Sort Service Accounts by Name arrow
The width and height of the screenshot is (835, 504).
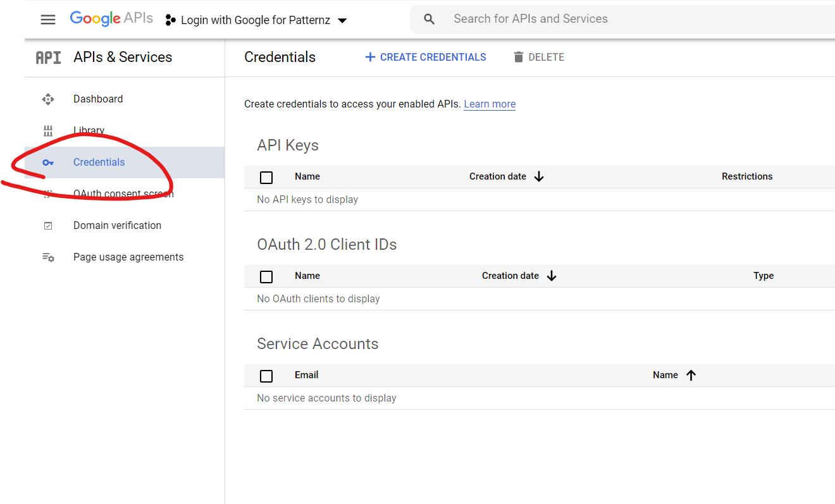coord(691,376)
